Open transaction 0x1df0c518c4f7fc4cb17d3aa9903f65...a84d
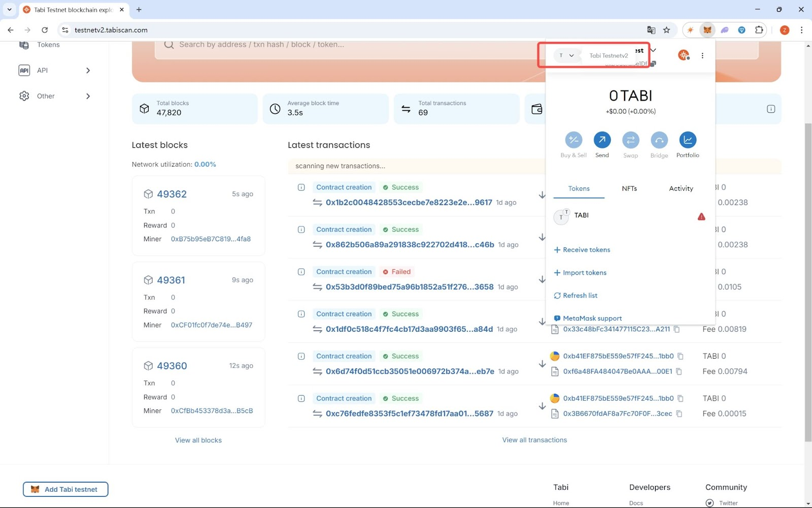Screen dimensions: 812x508 (x=409, y=329)
